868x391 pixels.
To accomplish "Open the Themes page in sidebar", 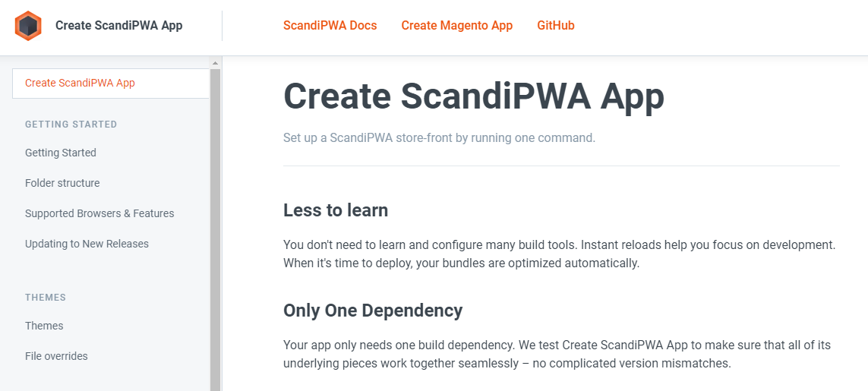I will pos(44,326).
